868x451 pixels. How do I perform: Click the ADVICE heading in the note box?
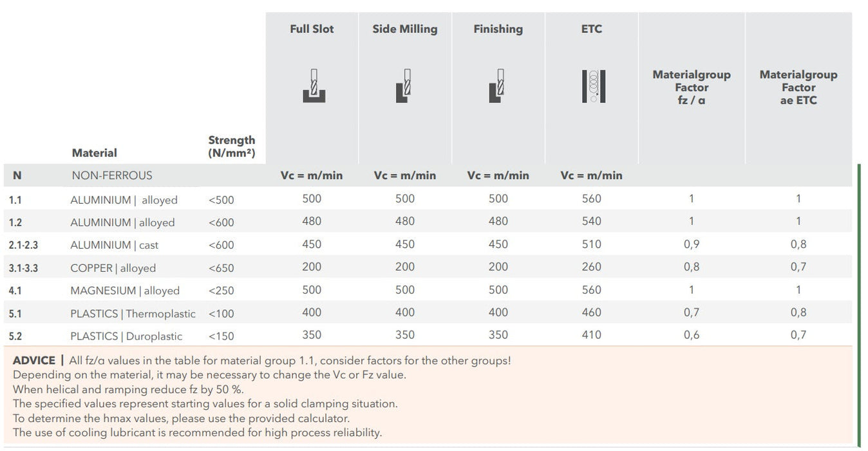click(x=34, y=361)
